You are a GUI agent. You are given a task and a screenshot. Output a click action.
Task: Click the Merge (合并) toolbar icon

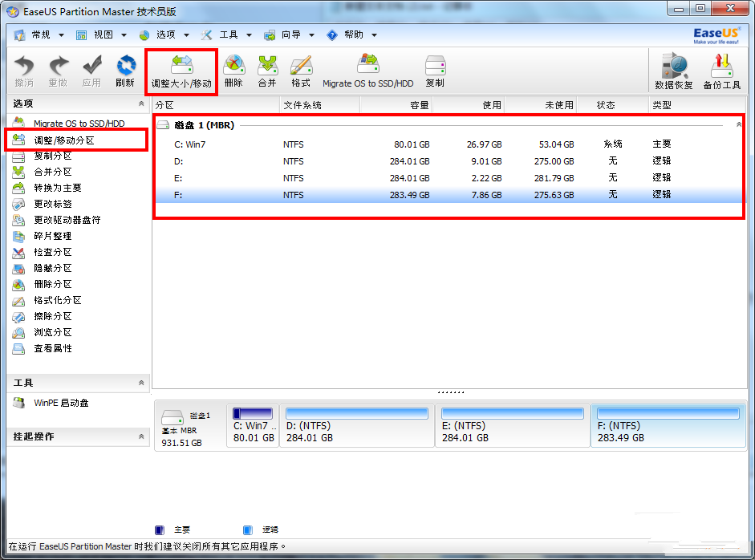267,71
